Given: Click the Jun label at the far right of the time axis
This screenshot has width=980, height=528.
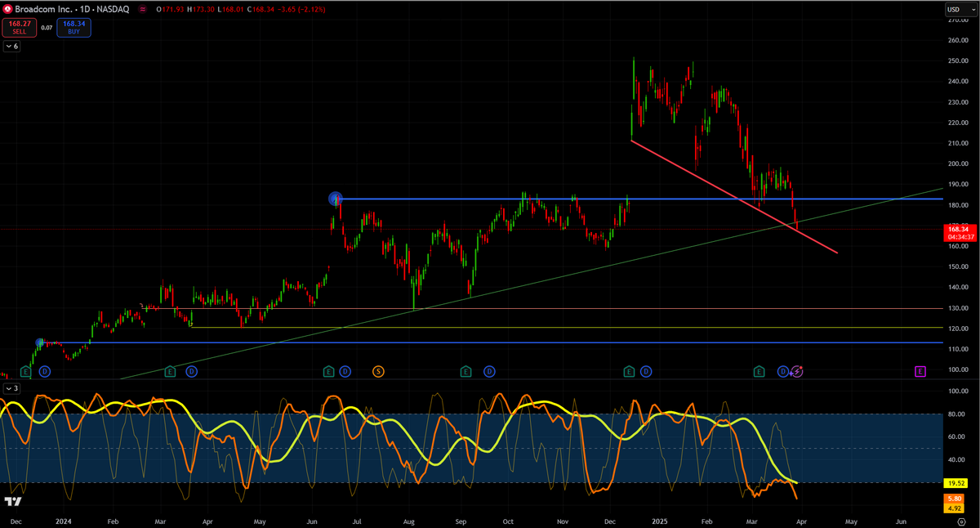Looking at the screenshot, I should coord(902,520).
